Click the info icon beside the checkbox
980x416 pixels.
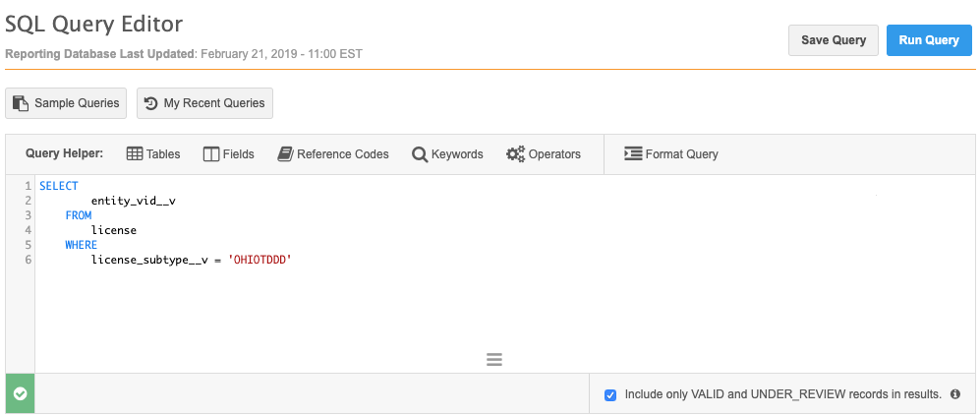click(x=954, y=394)
